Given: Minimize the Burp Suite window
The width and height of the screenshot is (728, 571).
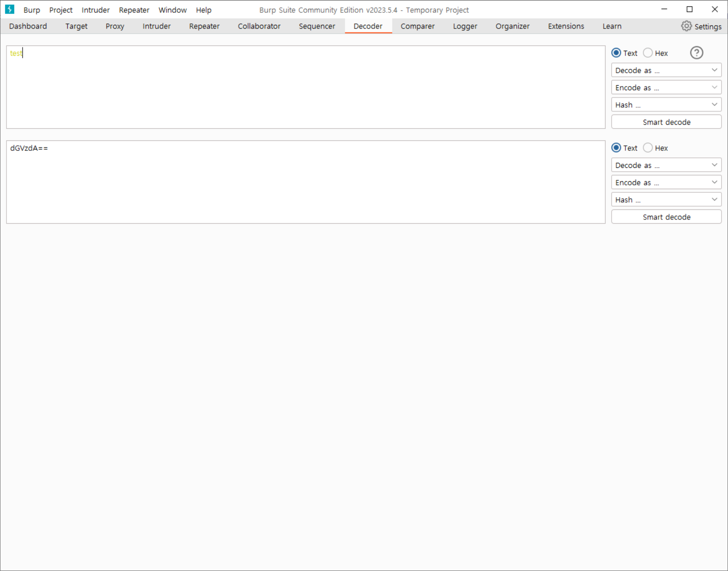Looking at the screenshot, I should pos(664,9).
